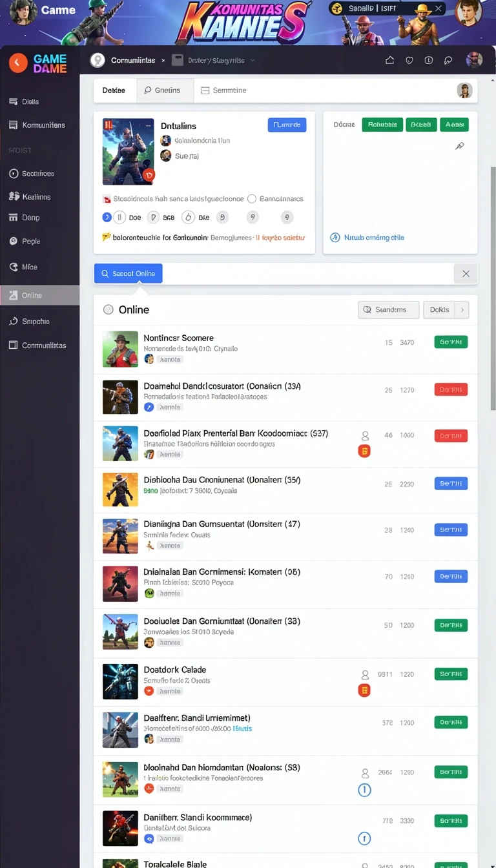The height and width of the screenshot is (868, 496).
Task: Click the red badge icon on Doafiolad Piarx row
Action: coord(364,451)
